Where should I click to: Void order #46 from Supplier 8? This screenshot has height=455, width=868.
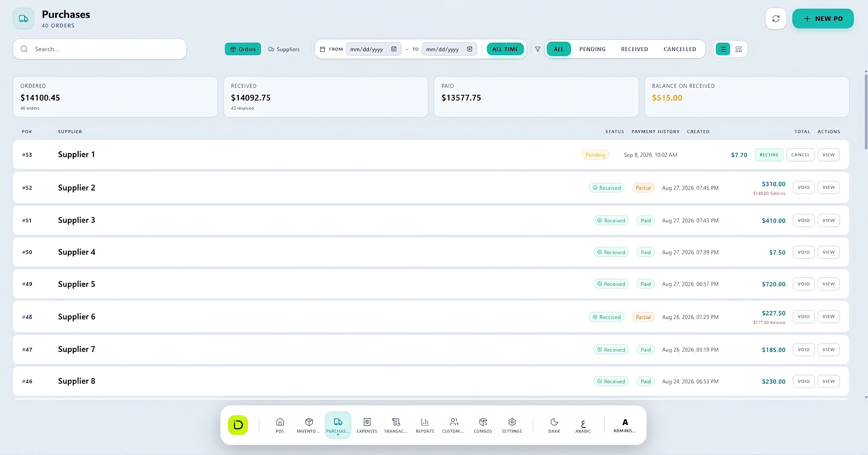tap(803, 381)
